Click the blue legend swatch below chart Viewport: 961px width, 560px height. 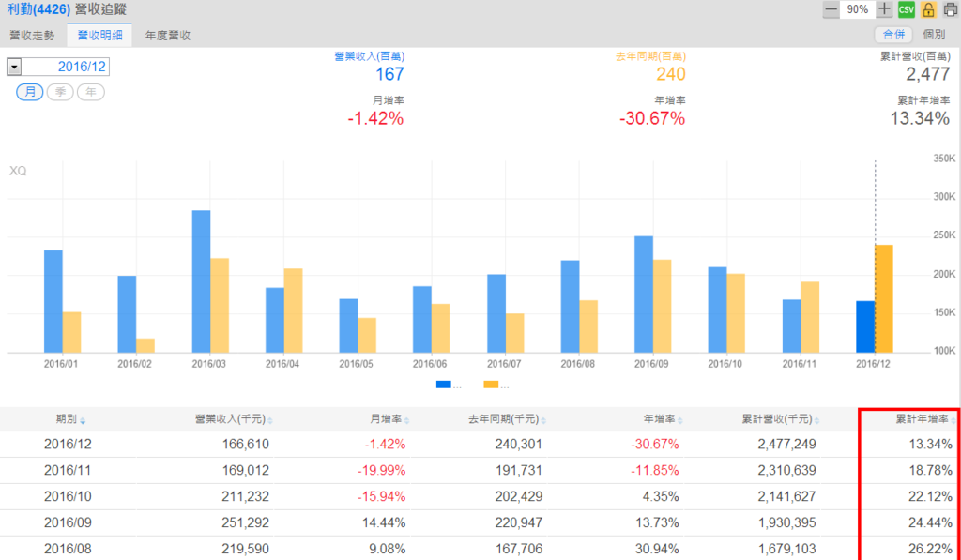pyautogui.click(x=444, y=385)
